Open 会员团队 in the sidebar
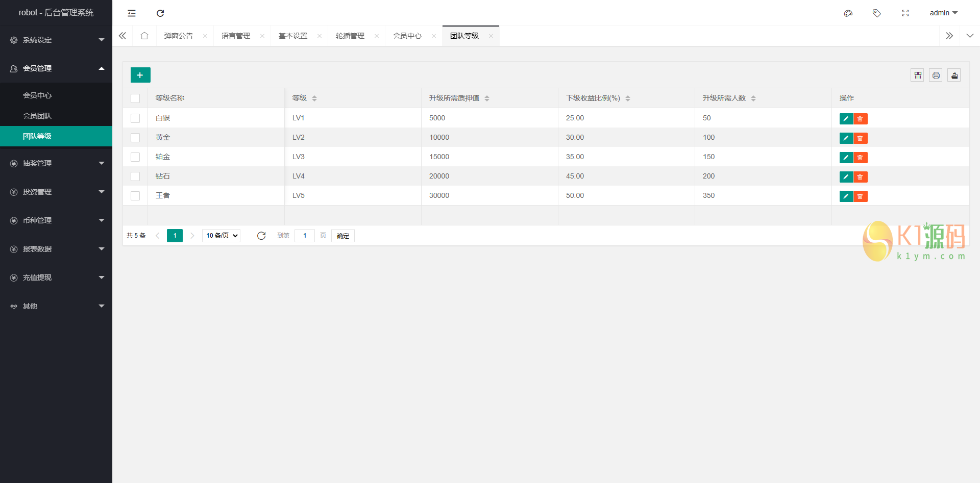The image size is (980, 483). [37, 116]
